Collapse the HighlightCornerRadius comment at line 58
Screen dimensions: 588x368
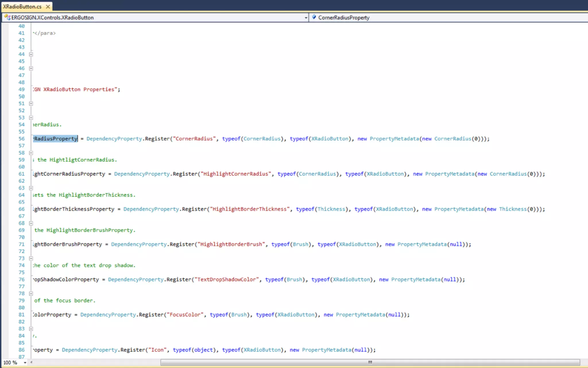(x=31, y=153)
